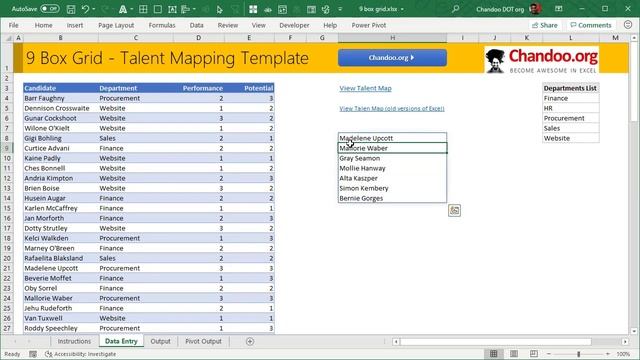Select Procurement in the Departments List
Screen dimensions: 640x360
pyautogui.click(x=571, y=118)
